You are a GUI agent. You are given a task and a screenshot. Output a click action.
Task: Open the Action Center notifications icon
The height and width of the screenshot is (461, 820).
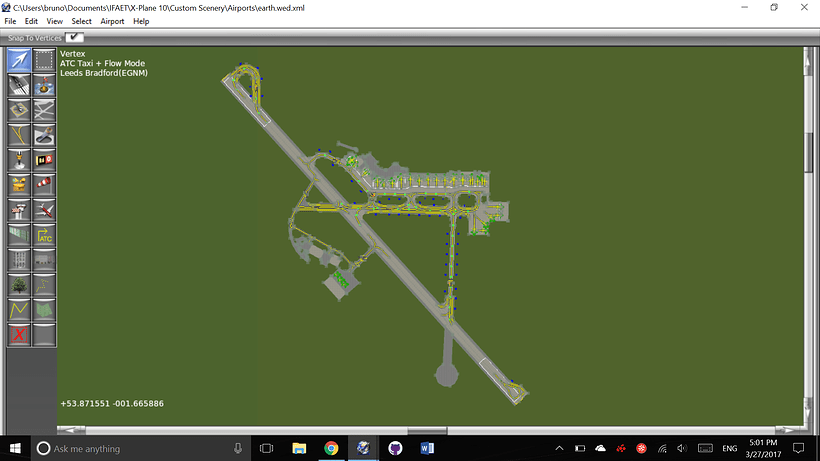click(x=799, y=448)
